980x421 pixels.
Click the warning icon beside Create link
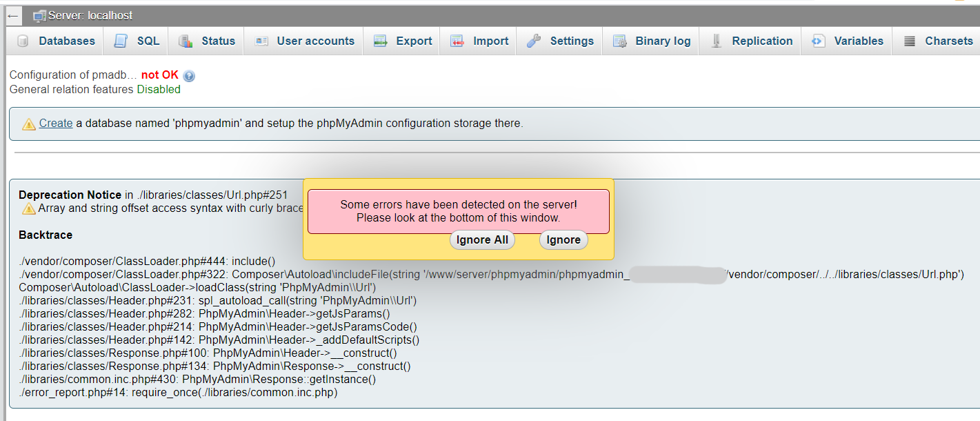tap(29, 124)
